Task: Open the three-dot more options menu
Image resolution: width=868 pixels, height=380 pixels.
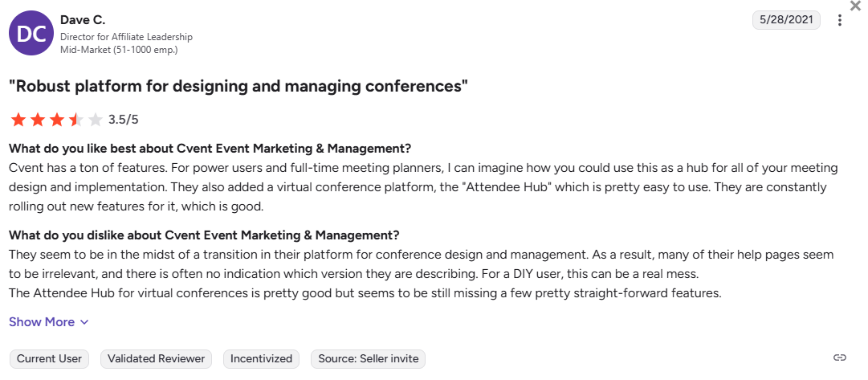Action: (840, 21)
